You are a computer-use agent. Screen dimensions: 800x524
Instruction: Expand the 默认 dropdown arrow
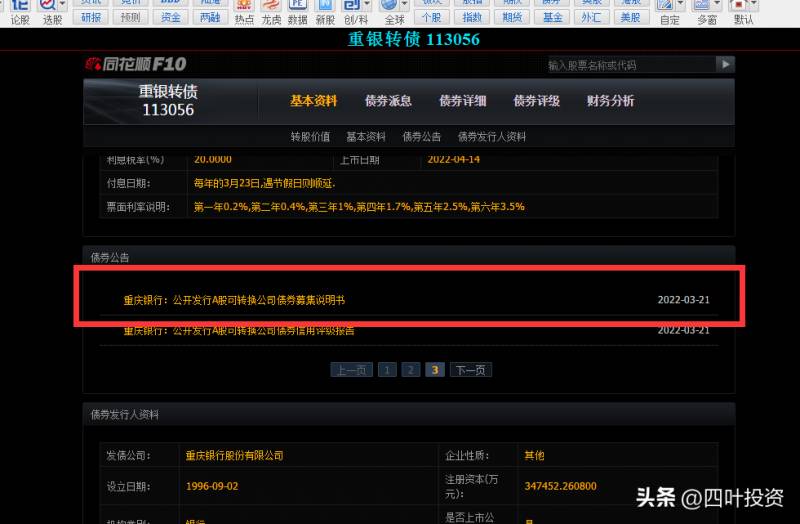pyautogui.click(x=753, y=4)
